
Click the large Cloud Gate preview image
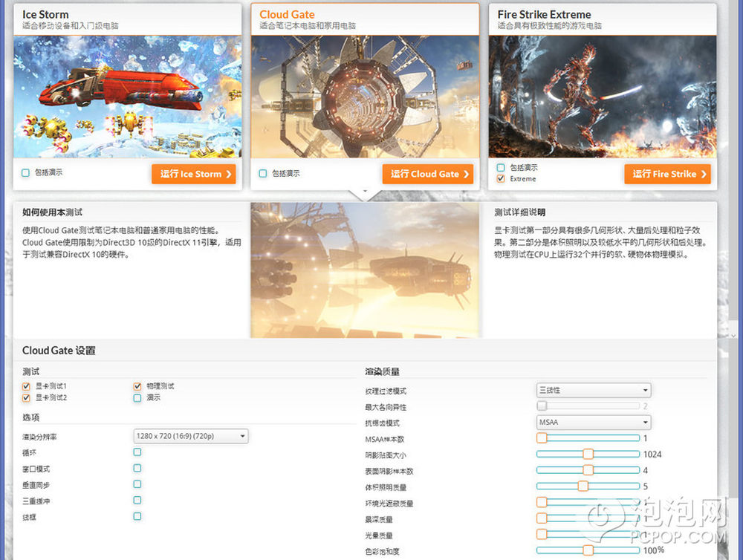point(365,270)
